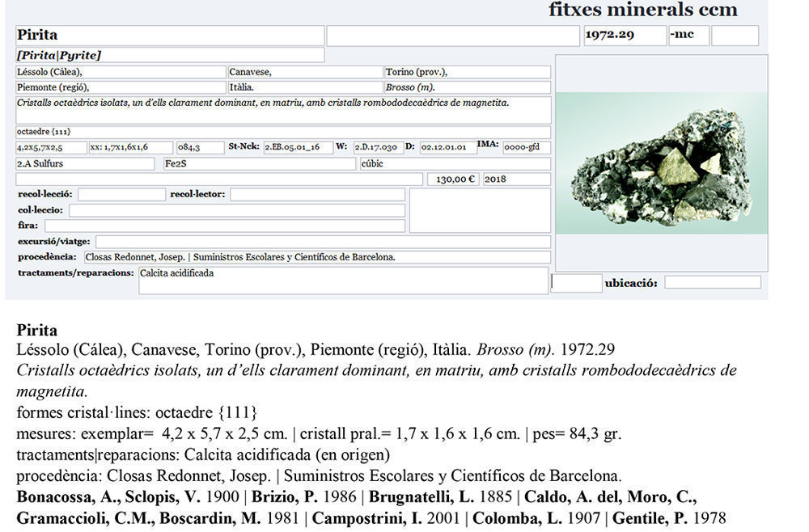The width and height of the screenshot is (809, 532).
Task: Click the IMA field '0000-gfd'
Action: tap(527, 147)
